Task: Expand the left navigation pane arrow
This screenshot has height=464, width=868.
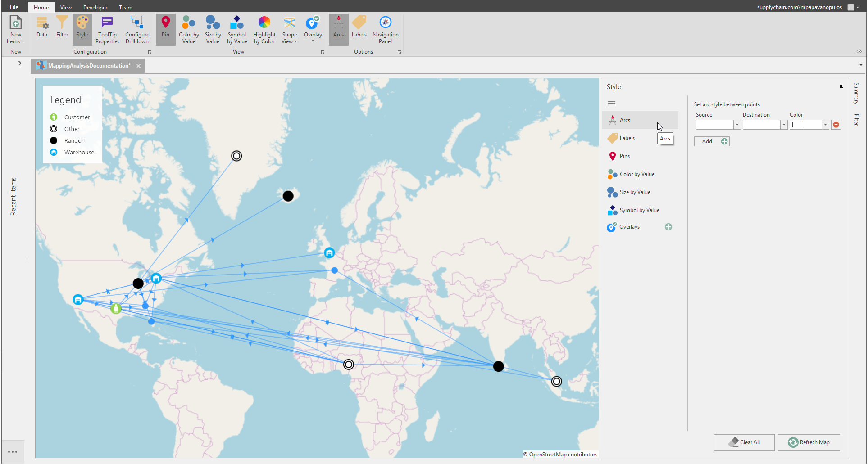Action: click(20, 63)
